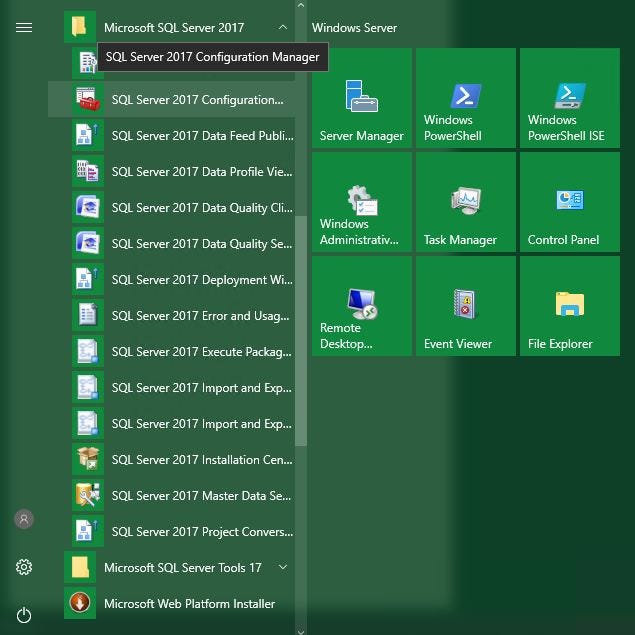Click the Deployment Wizard icon

point(88,279)
